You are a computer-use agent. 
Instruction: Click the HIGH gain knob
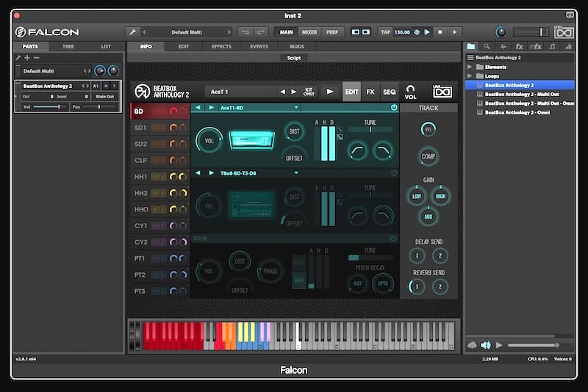(x=440, y=196)
